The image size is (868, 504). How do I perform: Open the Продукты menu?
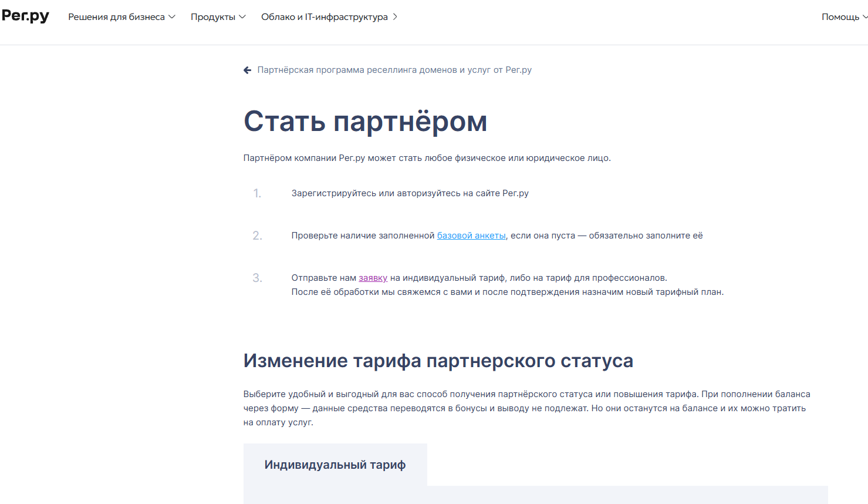(x=212, y=17)
